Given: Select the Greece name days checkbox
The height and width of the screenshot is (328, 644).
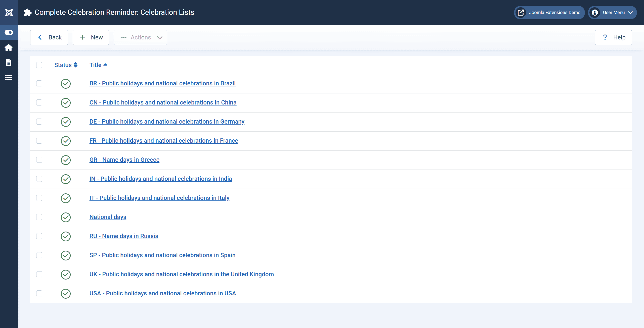Looking at the screenshot, I should 39,160.
